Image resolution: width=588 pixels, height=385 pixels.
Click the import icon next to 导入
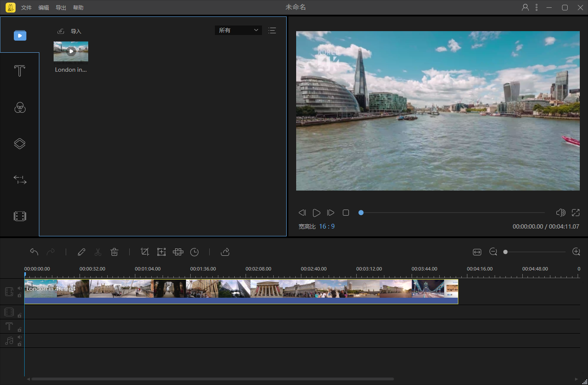coord(61,31)
